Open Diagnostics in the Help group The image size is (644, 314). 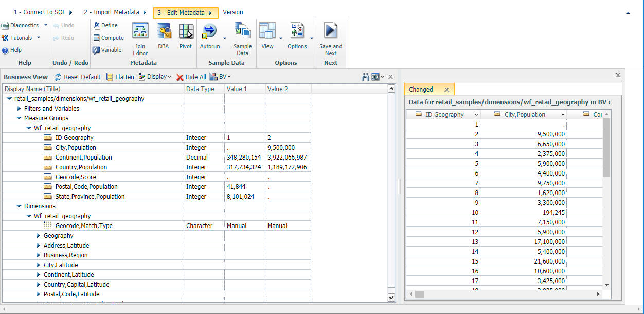tap(21, 25)
